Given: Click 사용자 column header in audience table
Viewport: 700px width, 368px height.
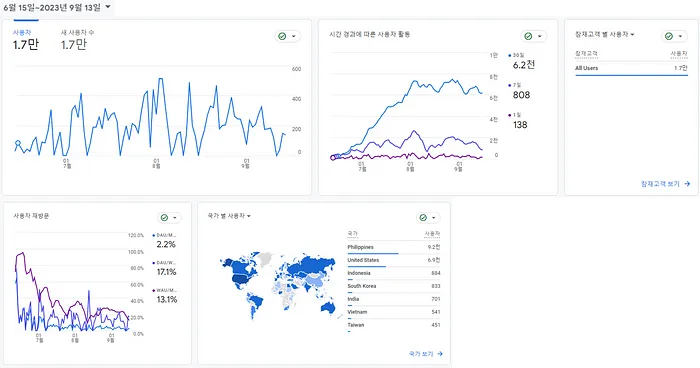Looking at the screenshot, I should pyautogui.click(x=679, y=54).
